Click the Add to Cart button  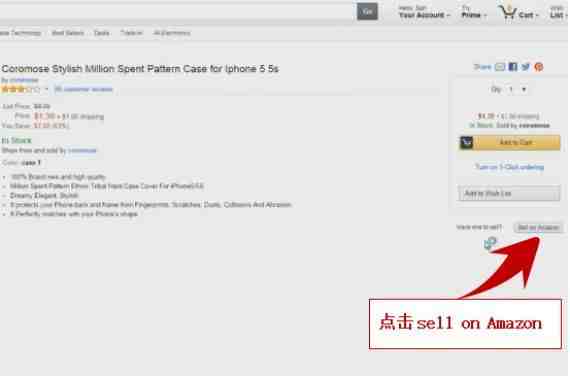pyautogui.click(x=510, y=143)
